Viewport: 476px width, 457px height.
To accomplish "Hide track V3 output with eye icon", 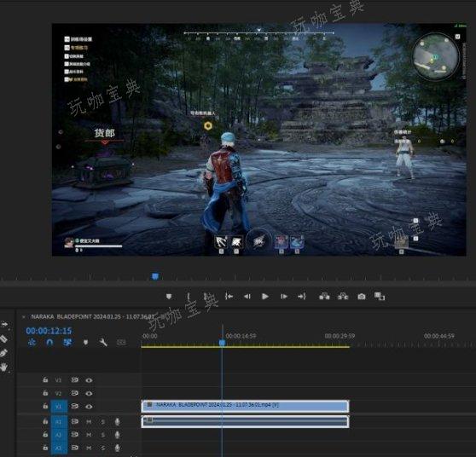I will pyautogui.click(x=89, y=380).
